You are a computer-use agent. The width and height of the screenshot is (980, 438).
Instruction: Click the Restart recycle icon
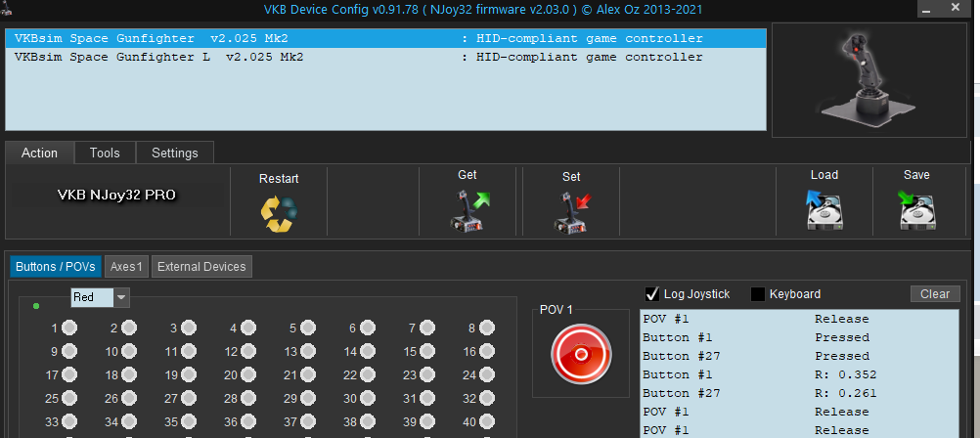279,214
